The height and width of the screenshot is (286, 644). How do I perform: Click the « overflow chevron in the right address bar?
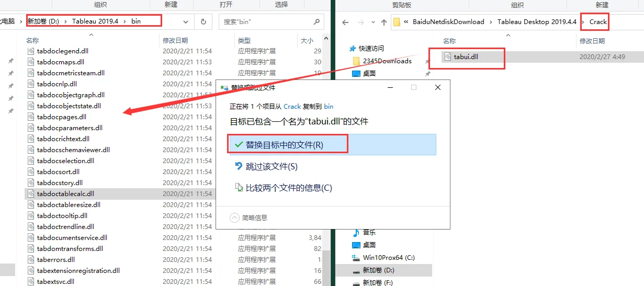pyautogui.click(x=406, y=22)
